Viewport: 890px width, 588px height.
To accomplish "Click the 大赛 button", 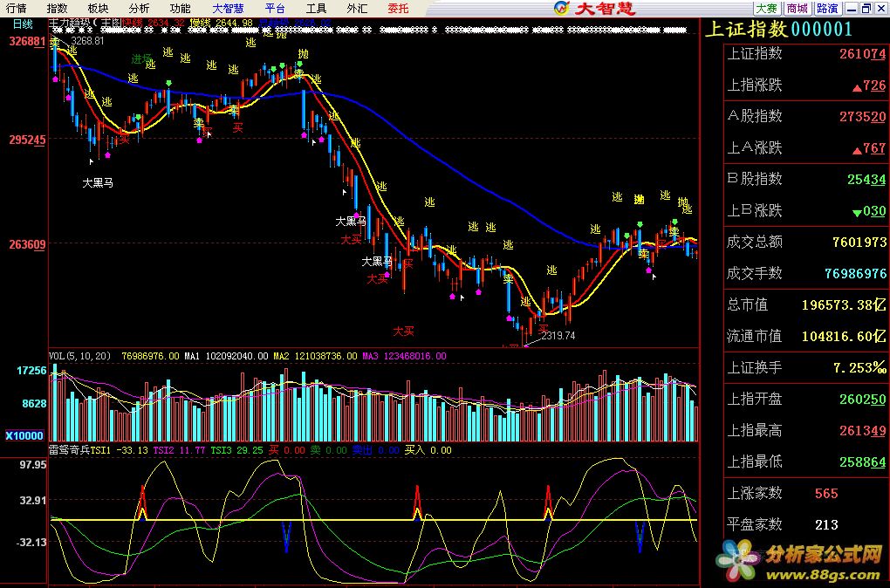I will point(767,9).
